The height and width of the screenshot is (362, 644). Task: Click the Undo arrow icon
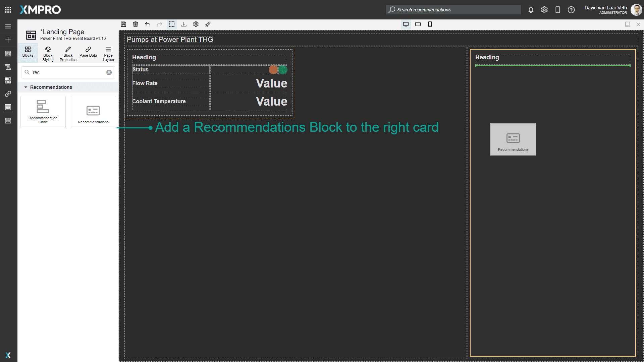click(148, 24)
